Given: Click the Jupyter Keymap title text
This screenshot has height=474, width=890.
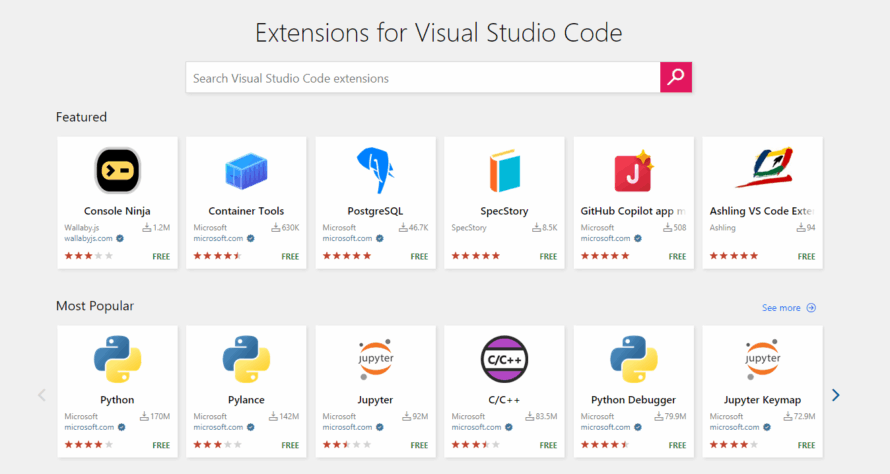Looking at the screenshot, I should (x=762, y=400).
